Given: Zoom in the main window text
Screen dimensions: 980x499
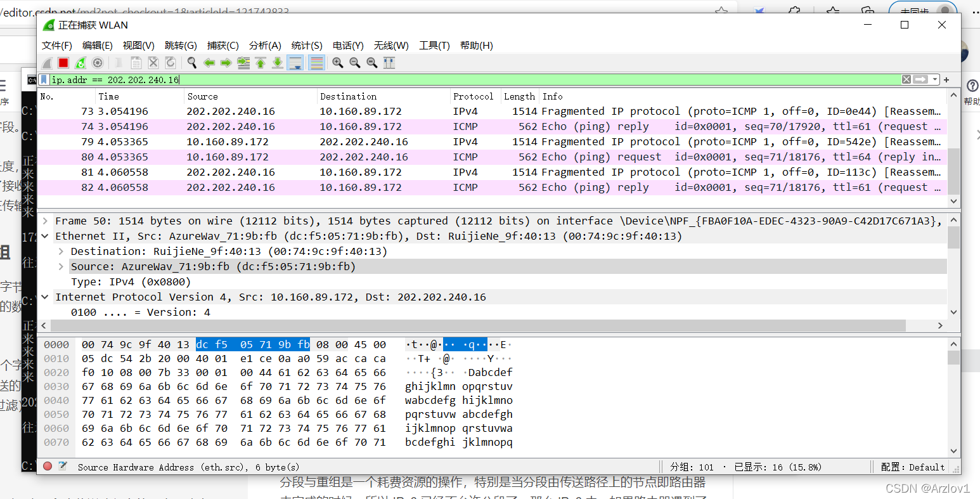Looking at the screenshot, I should click(338, 63).
